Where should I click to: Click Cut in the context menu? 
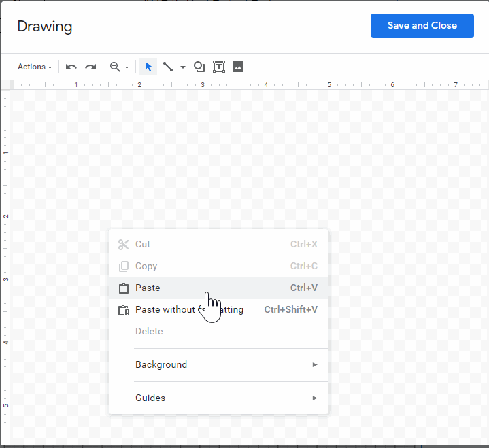(x=143, y=244)
